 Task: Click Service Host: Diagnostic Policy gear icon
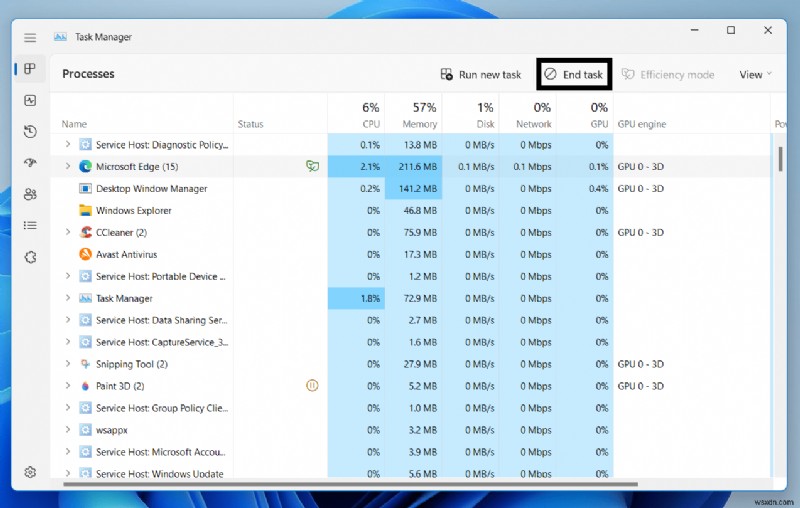click(85, 144)
